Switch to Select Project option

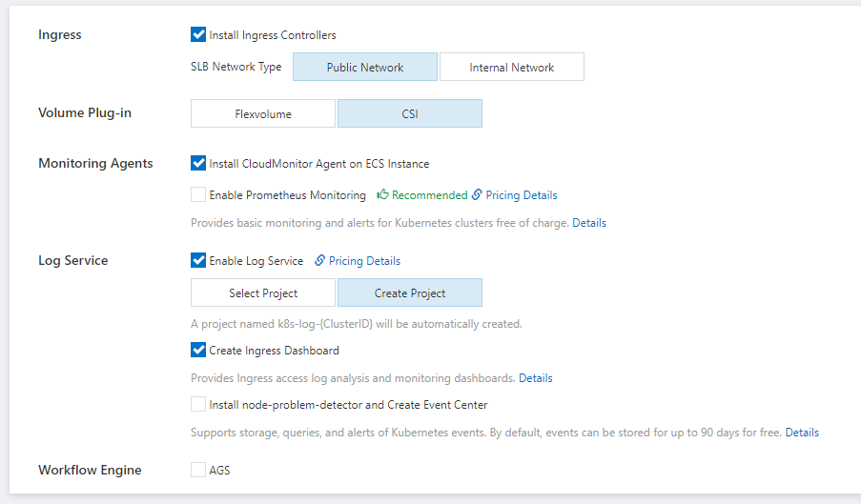pos(263,292)
